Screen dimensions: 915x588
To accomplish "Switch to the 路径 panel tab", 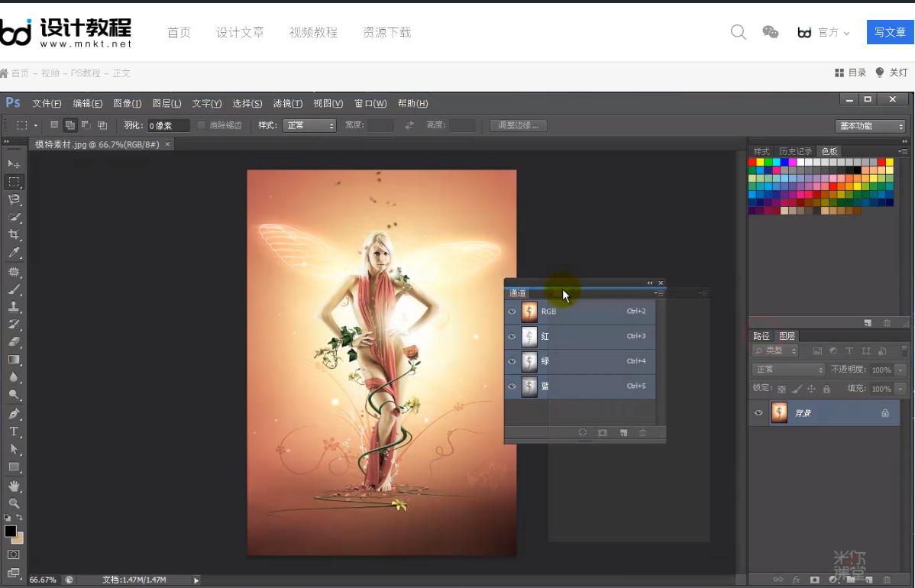I will coord(761,335).
